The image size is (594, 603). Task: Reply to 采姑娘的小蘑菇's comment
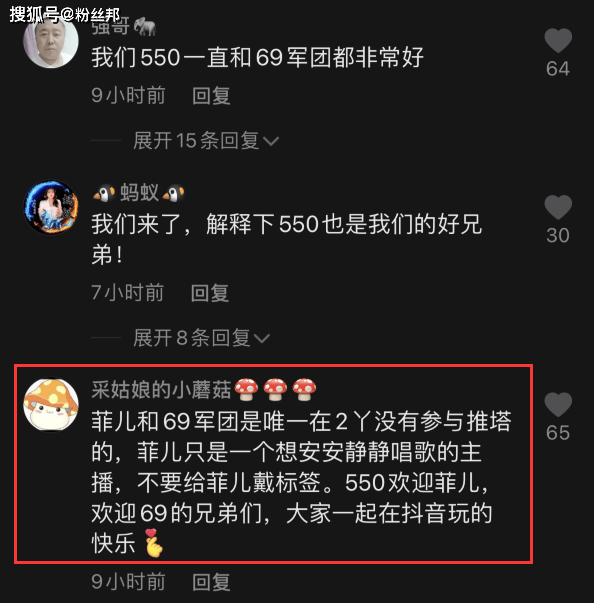[211, 581]
